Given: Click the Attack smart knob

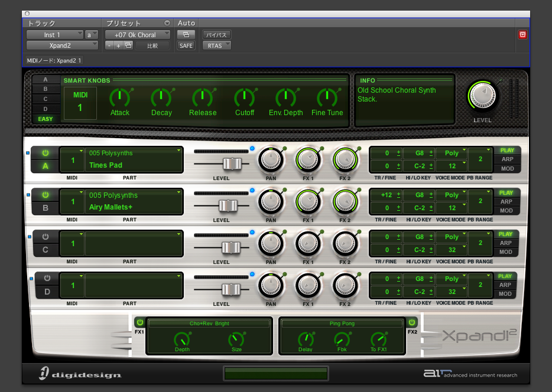Looking at the screenshot, I should pos(120,98).
